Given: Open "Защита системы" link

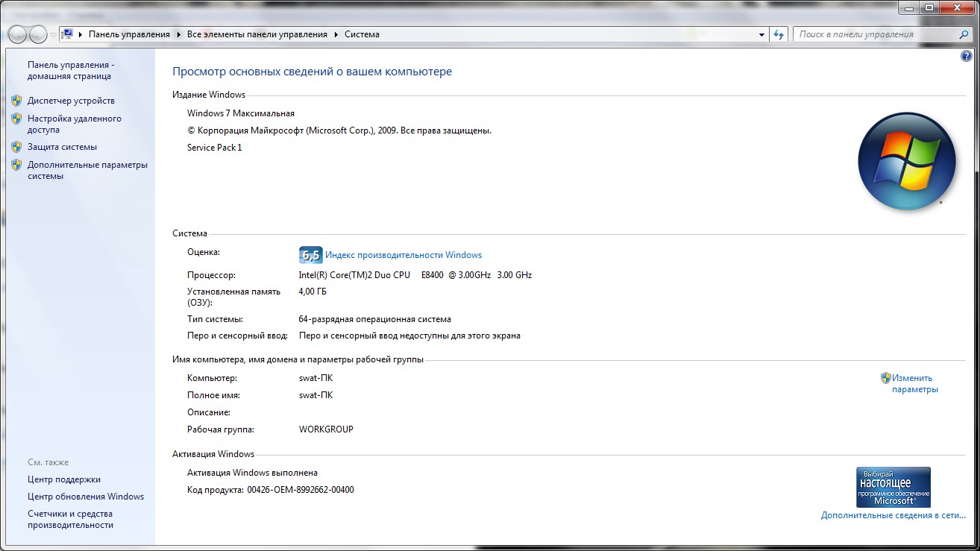Looking at the screenshot, I should click(62, 147).
